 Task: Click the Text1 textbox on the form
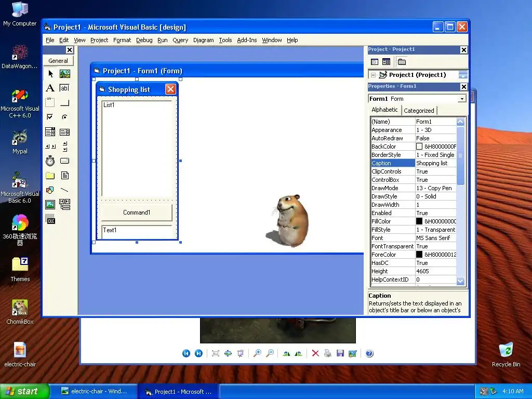(x=137, y=232)
